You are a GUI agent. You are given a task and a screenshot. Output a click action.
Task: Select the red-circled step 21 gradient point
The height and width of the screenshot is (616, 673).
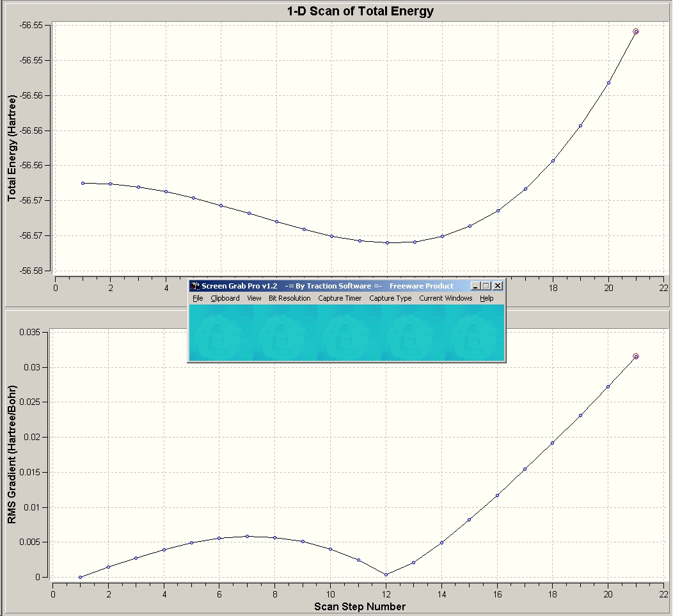pos(636,356)
